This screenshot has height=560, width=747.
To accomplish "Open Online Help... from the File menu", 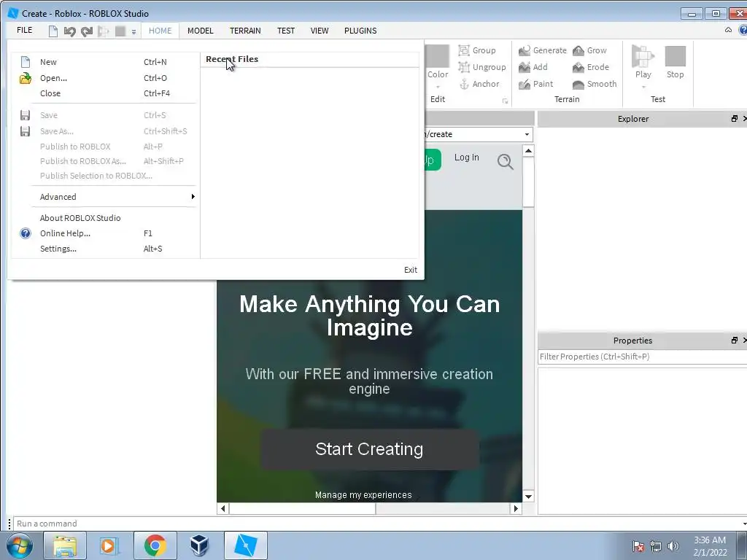I will click(104, 233).
